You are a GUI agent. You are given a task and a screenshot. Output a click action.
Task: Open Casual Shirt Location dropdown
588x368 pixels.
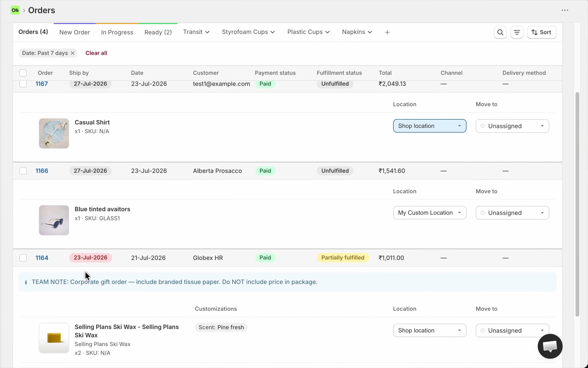[430, 126]
